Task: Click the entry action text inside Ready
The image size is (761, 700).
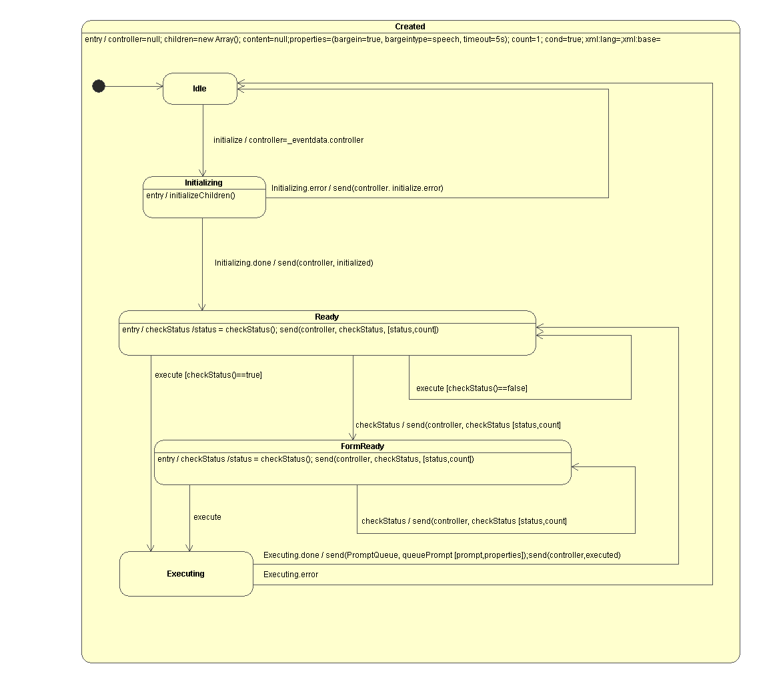Action: pos(280,330)
